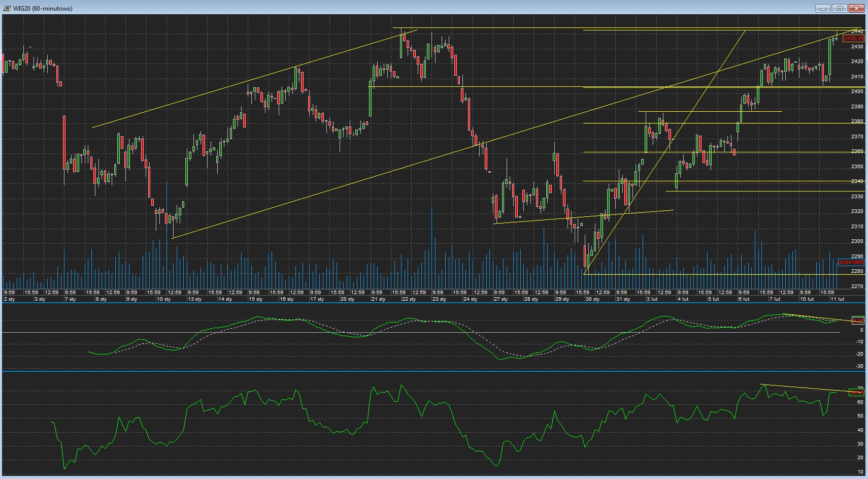Select the '29 sty' date label
The width and height of the screenshot is (868, 479).
562,299
